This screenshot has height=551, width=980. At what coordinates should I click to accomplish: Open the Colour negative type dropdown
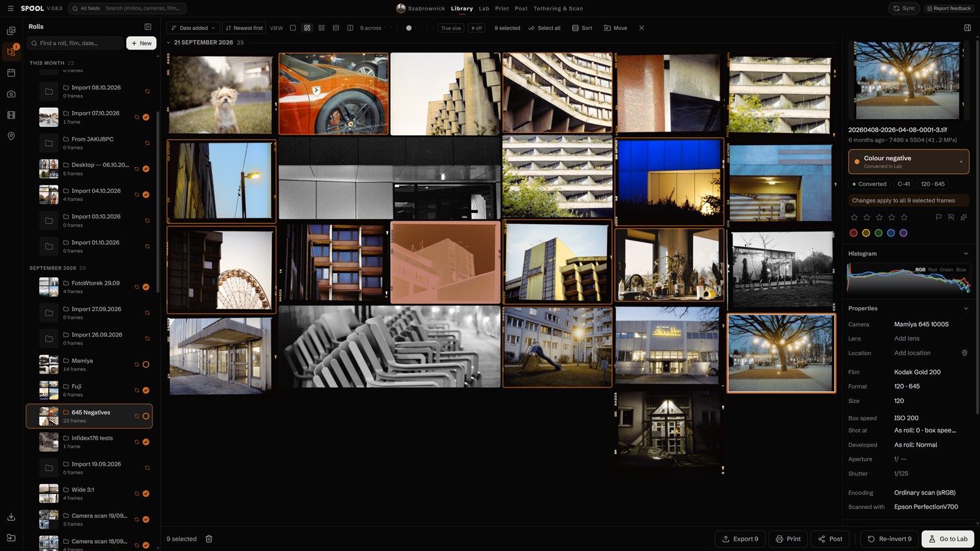point(908,162)
